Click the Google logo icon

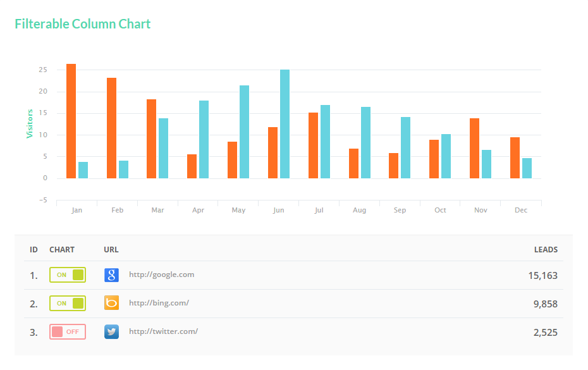(111, 275)
